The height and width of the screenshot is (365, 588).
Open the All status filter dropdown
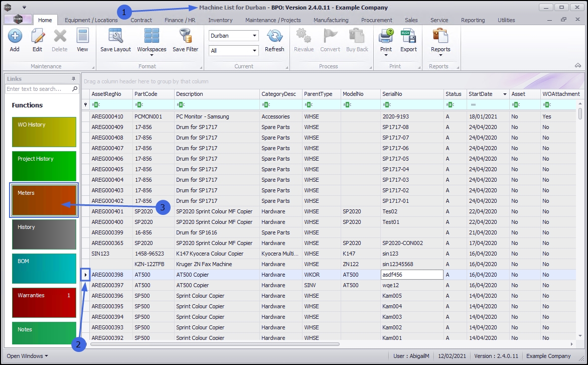pos(255,51)
